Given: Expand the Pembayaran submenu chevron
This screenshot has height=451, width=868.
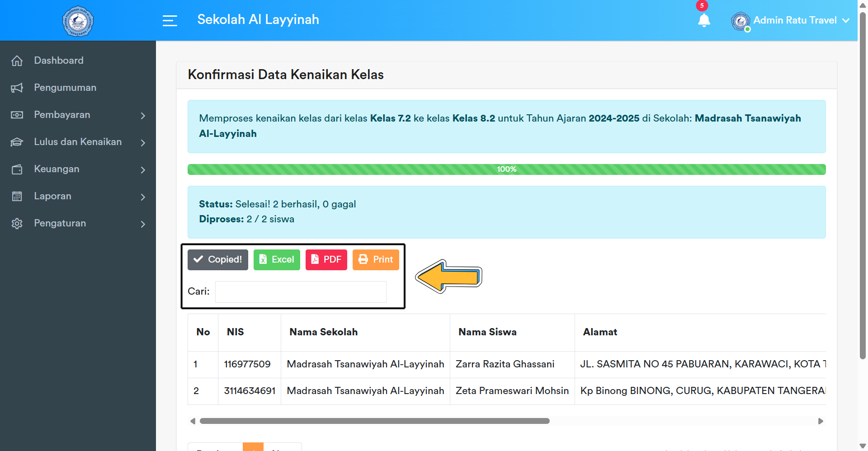Looking at the screenshot, I should (143, 116).
